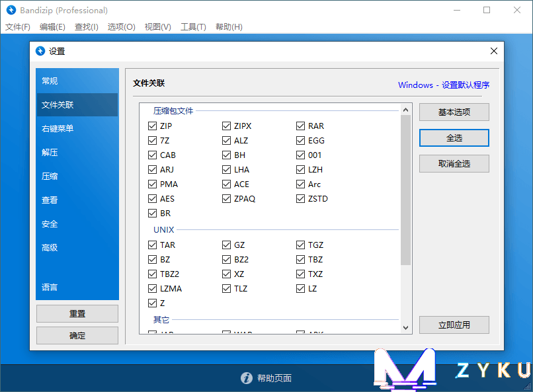Click the 重置 button
The width and height of the screenshot is (533, 392).
pyautogui.click(x=77, y=313)
